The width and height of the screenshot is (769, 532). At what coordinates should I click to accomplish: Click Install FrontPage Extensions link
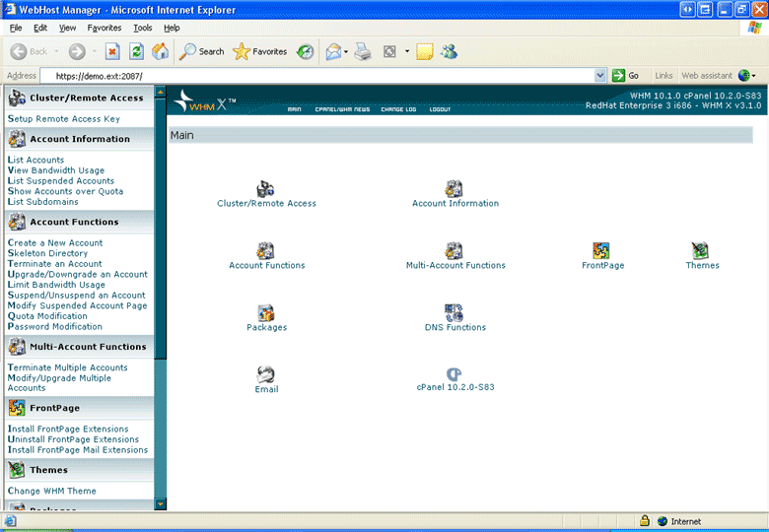coord(68,429)
